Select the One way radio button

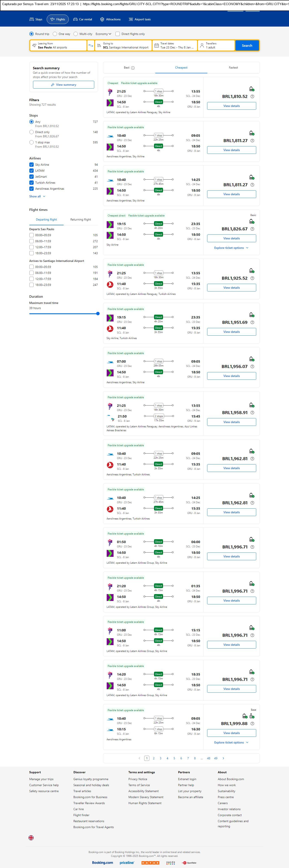pyautogui.click(x=55, y=34)
